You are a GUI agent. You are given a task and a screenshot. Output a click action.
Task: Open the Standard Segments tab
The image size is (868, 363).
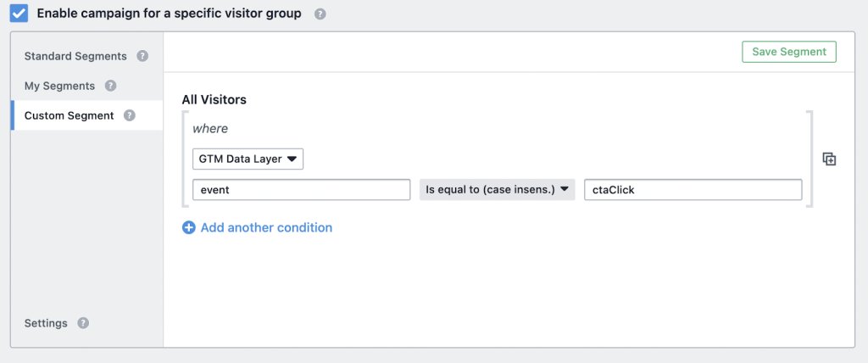coord(75,56)
